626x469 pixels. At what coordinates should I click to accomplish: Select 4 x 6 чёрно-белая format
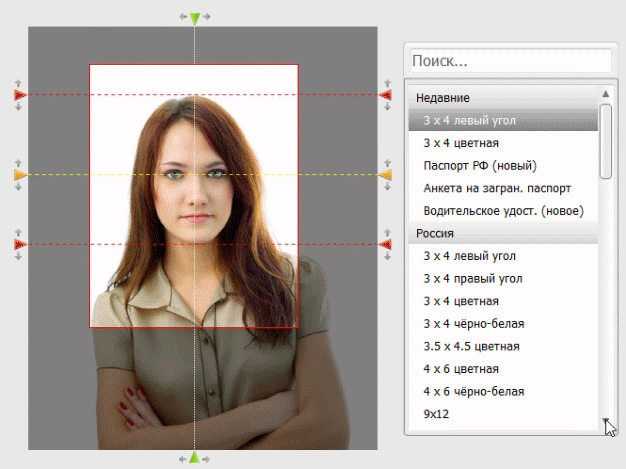(503, 391)
